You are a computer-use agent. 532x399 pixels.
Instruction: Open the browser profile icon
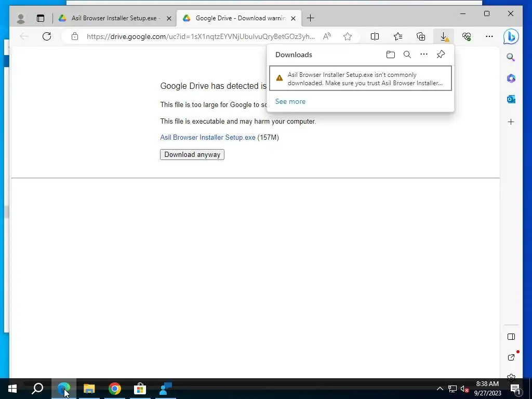click(21, 18)
